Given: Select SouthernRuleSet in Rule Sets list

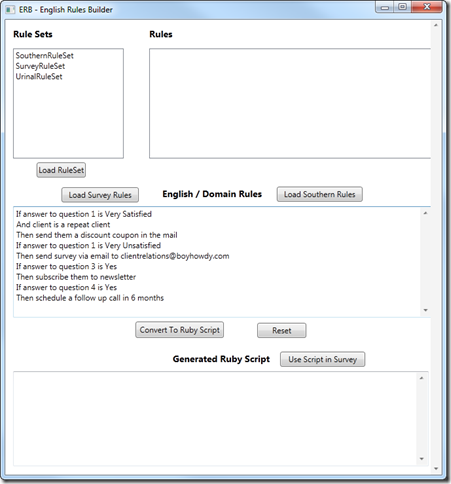Looking at the screenshot, I should (x=45, y=56).
